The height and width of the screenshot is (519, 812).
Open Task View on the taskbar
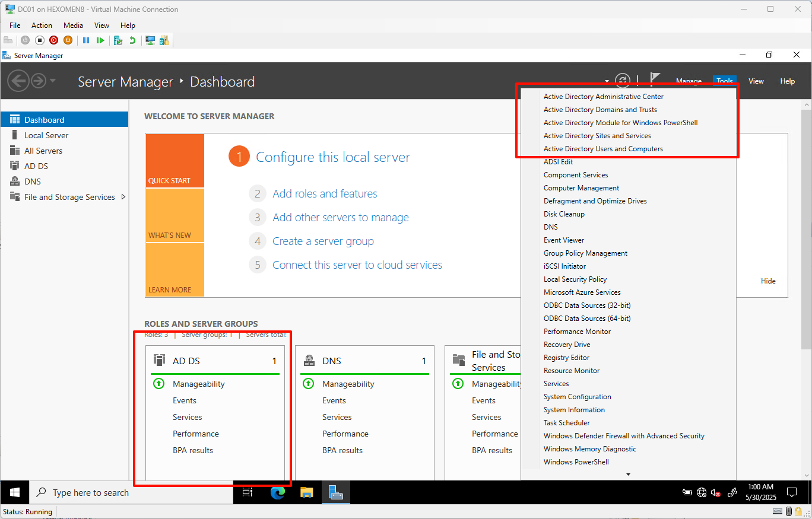tap(248, 492)
